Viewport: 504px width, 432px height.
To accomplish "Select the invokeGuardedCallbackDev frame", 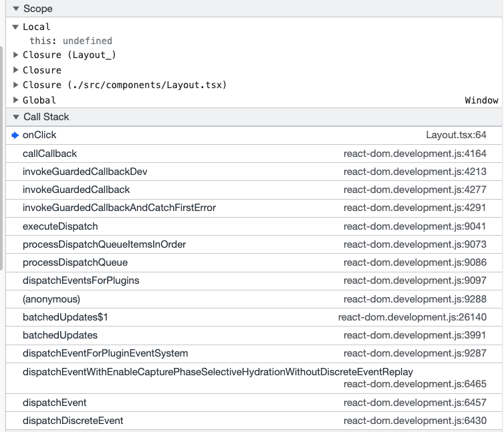I will 85,172.
